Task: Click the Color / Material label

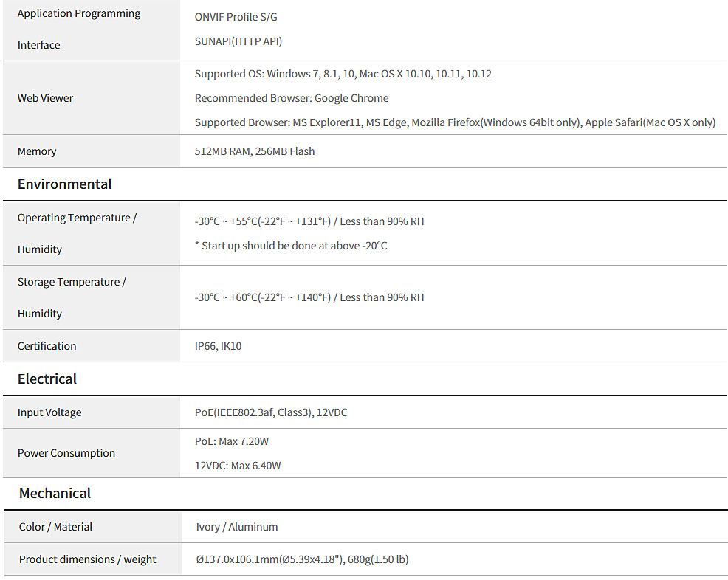Action: pyautogui.click(x=55, y=527)
